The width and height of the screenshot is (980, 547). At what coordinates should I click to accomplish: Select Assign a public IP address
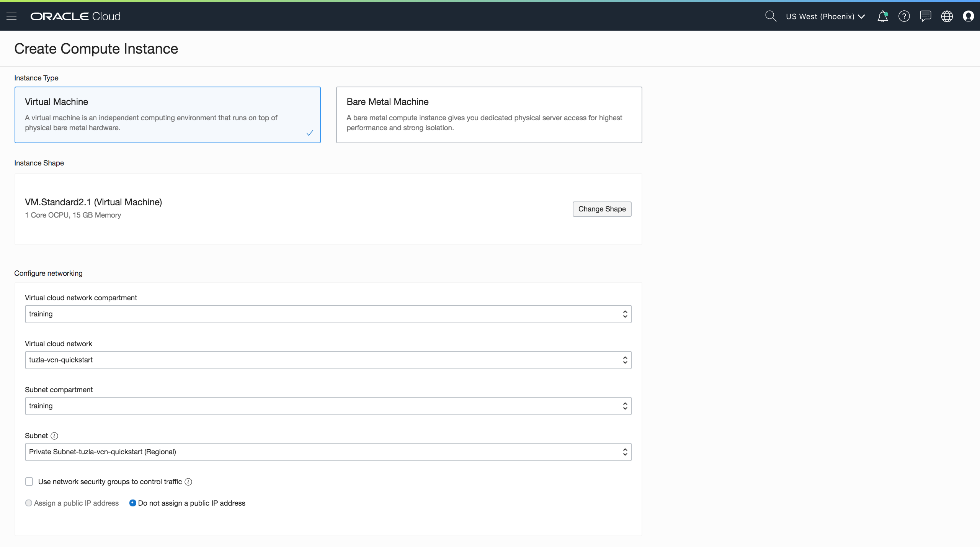29,503
